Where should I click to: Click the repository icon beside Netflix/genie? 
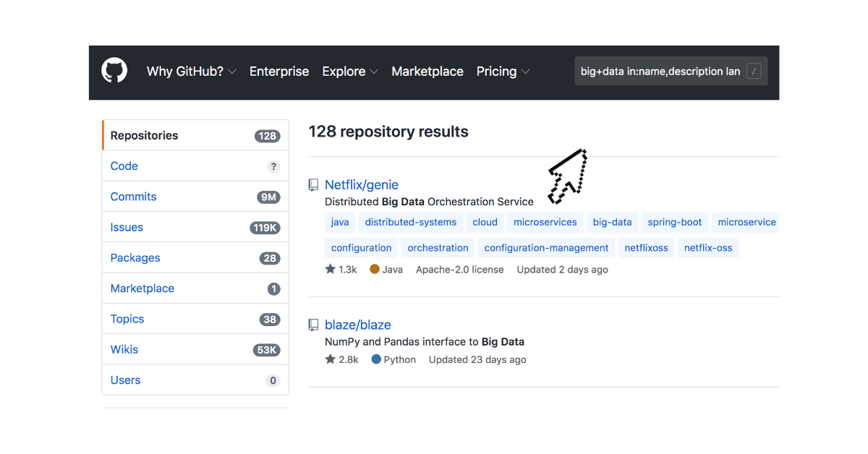(x=313, y=185)
